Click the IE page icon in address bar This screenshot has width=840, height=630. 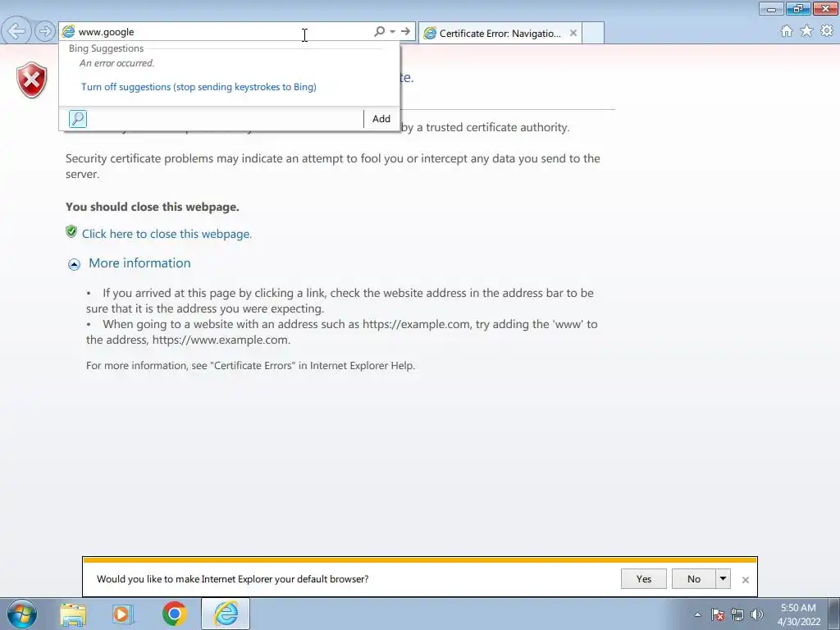69,32
